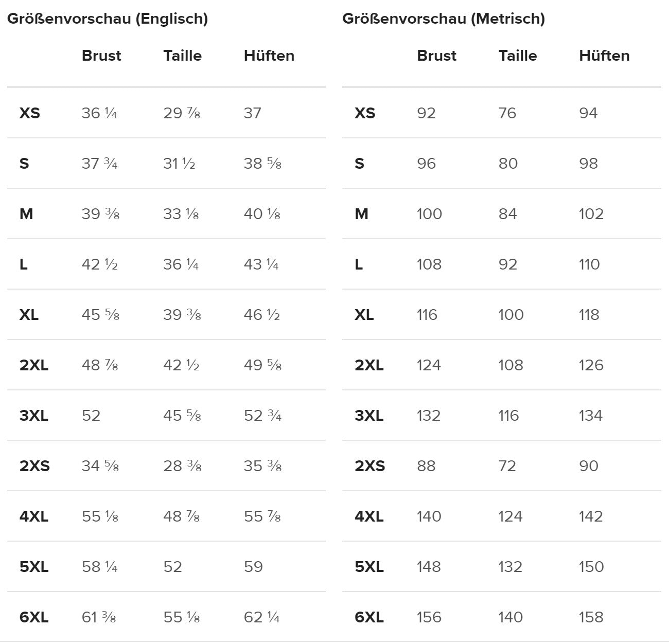This screenshot has height=644, width=669.
Task: Select 2XL chest value 48 ⅞ inches
Action: coord(100,365)
